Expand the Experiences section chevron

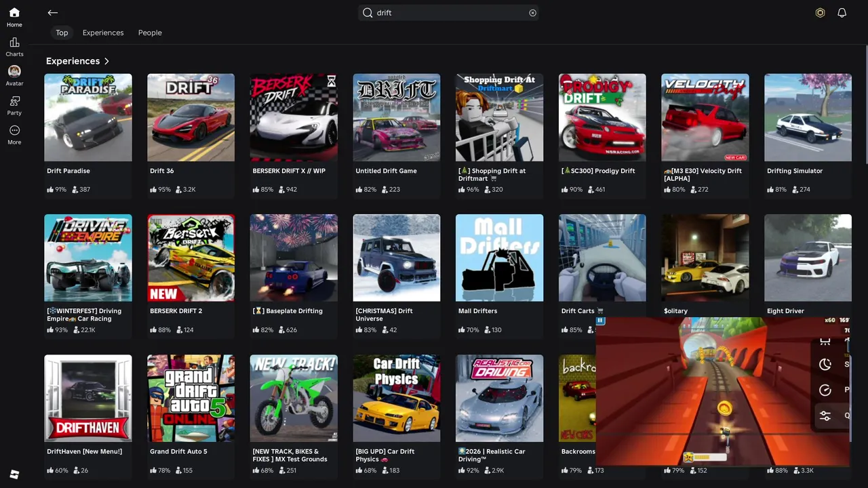pyautogui.click(x=106, y=61)
